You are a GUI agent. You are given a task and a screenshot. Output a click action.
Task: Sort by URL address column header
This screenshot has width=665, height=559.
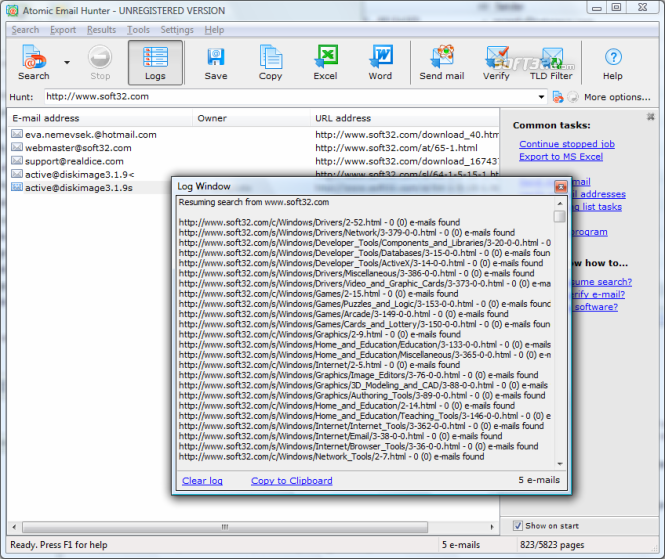405,118
